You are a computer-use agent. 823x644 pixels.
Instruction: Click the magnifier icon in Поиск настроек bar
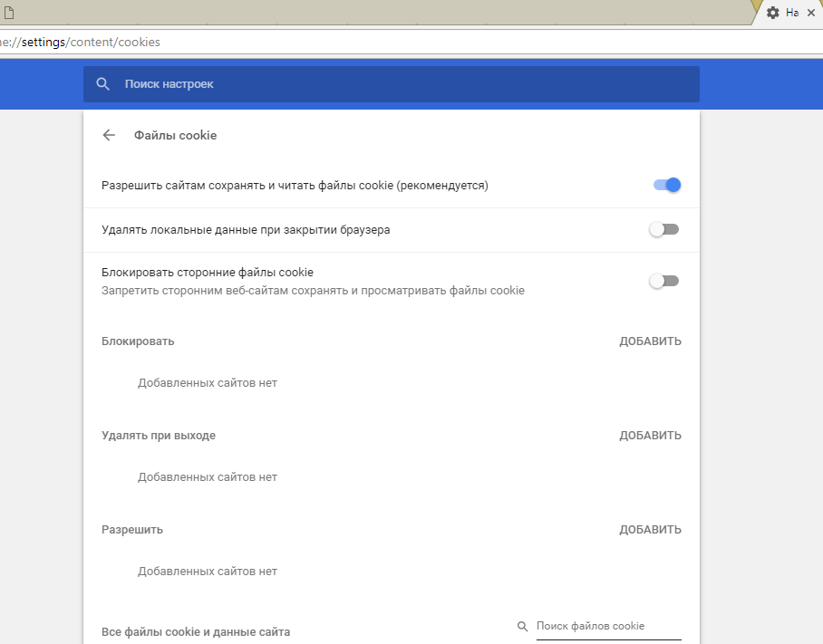point(103,84)
